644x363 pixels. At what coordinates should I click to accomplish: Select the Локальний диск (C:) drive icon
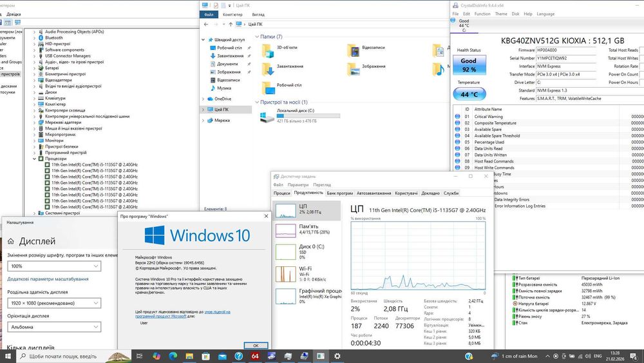pyautogui.click(x=267, y=117)
